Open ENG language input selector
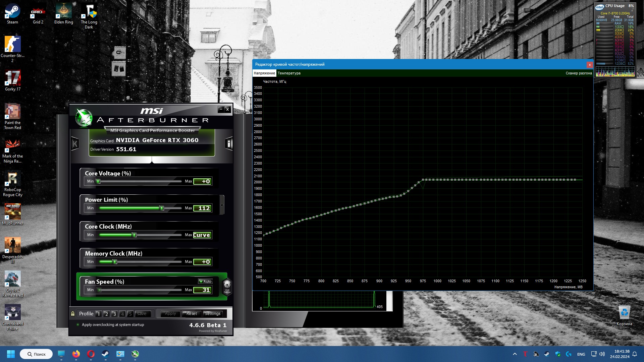644x362 pixels. pos(581,354)
